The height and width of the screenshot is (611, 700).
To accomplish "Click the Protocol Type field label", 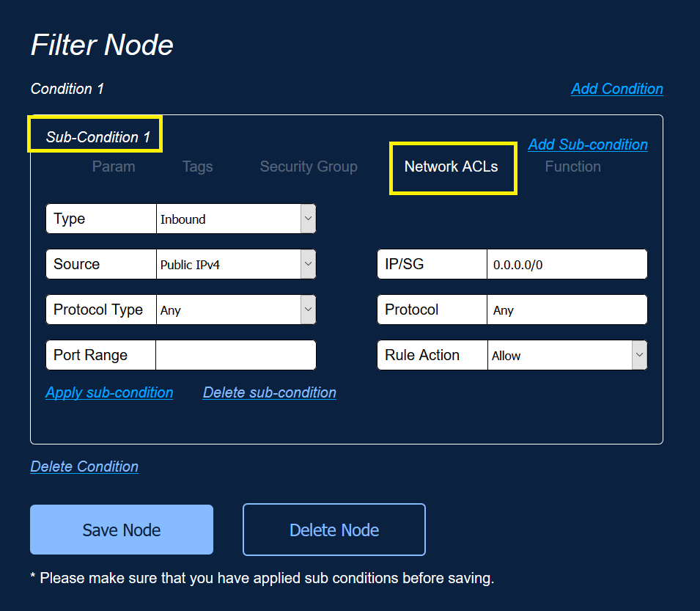I will [97, 310].
